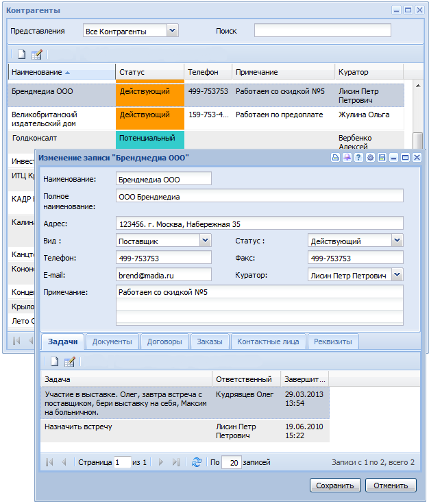Click the edit record icon in the Задачи toolbar
This screenshot has width=429, height=504.
pyautogui.click(x=69, y=361)
